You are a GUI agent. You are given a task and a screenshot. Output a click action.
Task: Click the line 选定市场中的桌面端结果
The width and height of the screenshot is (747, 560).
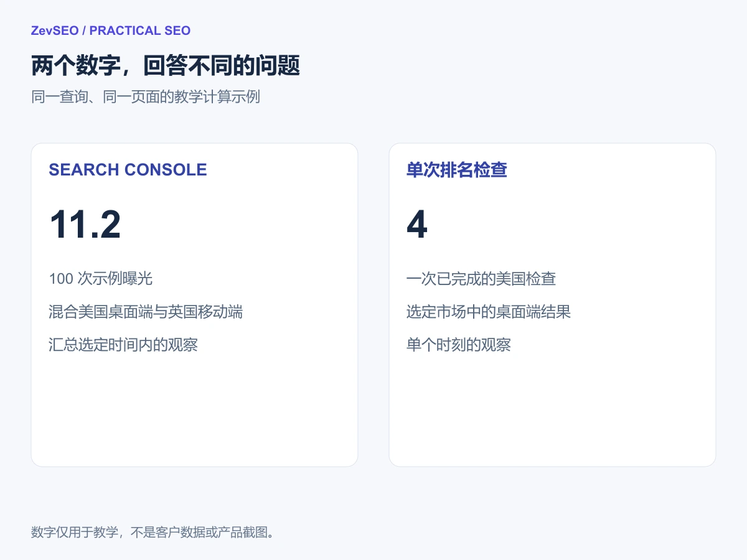[489, 311]
